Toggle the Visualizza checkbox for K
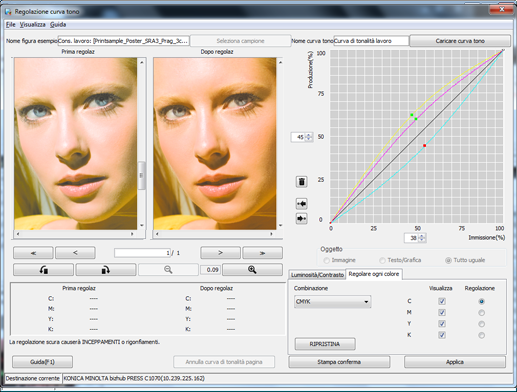The width and height of the screenshot is (517, 392). click(442, 335)
